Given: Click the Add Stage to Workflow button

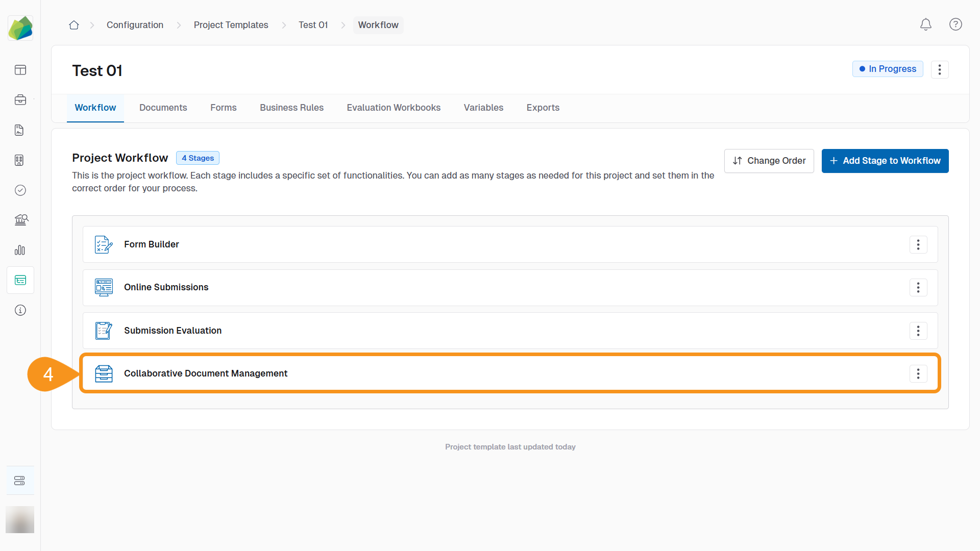Looking at the screenshot, I should (885, 161).
